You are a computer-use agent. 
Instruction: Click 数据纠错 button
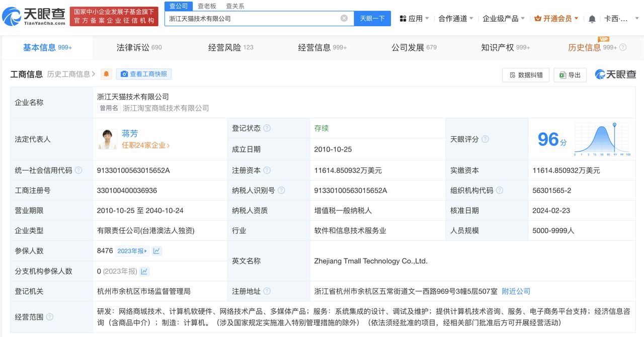tap(526, 75)
